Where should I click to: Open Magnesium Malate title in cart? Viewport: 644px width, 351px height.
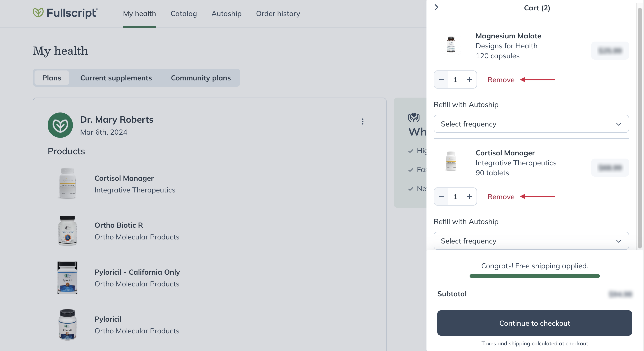click(508, 36)
